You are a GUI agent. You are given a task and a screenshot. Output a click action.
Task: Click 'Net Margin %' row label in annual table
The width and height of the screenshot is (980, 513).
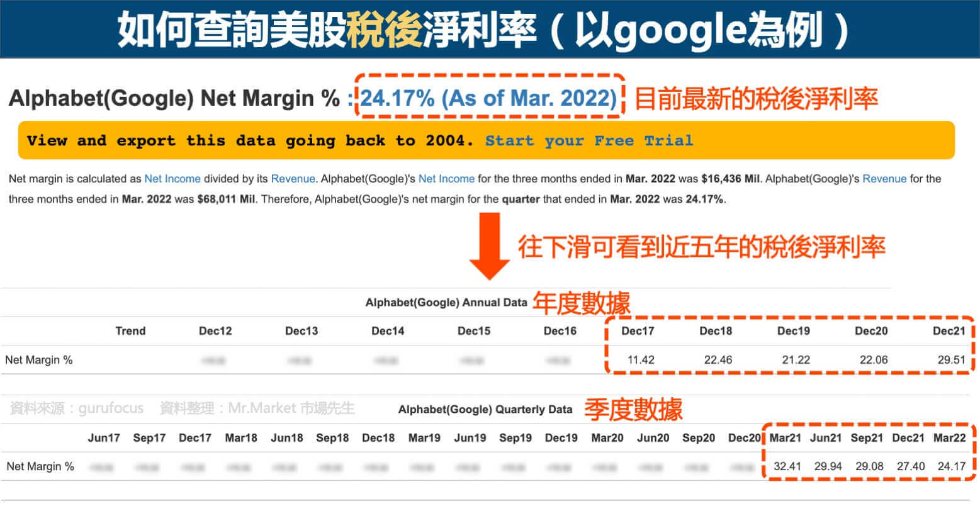coord(39,360)
